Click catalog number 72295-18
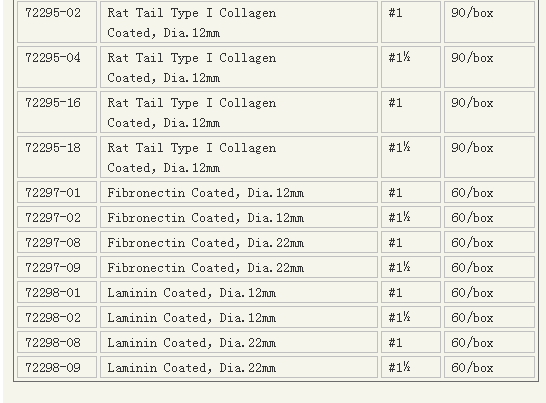Screen dimensions: 546x403 click(x=53, y=148)
